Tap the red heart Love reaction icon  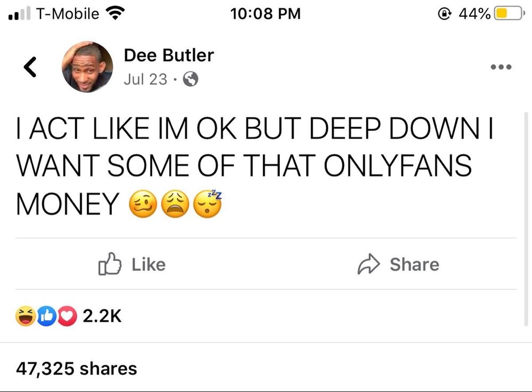tap(67, 316)
